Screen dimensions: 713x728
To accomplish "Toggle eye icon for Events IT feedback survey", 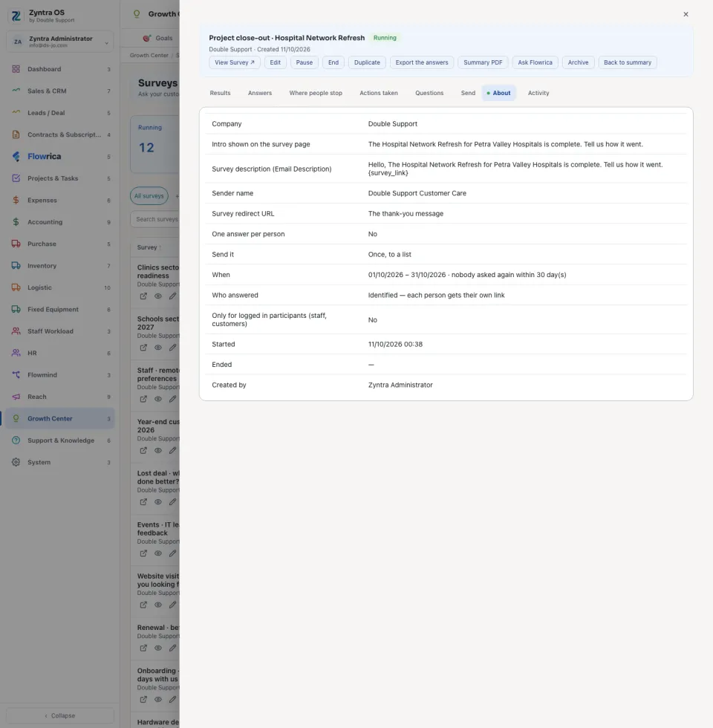I will pos(157,553).
